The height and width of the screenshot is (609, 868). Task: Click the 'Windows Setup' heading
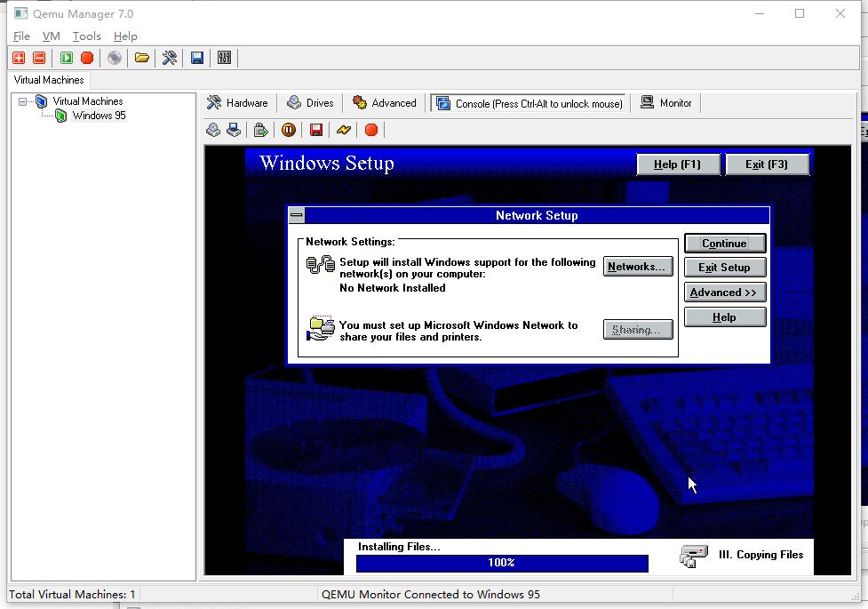(x=327, y=163)
